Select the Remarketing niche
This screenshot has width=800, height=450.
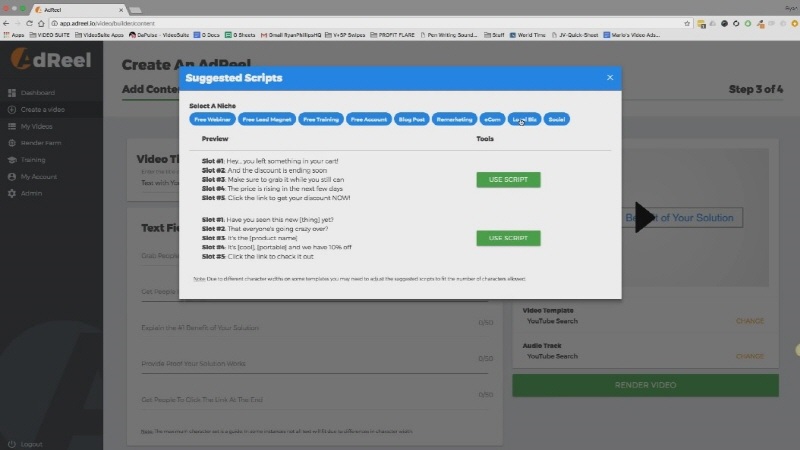454,119
